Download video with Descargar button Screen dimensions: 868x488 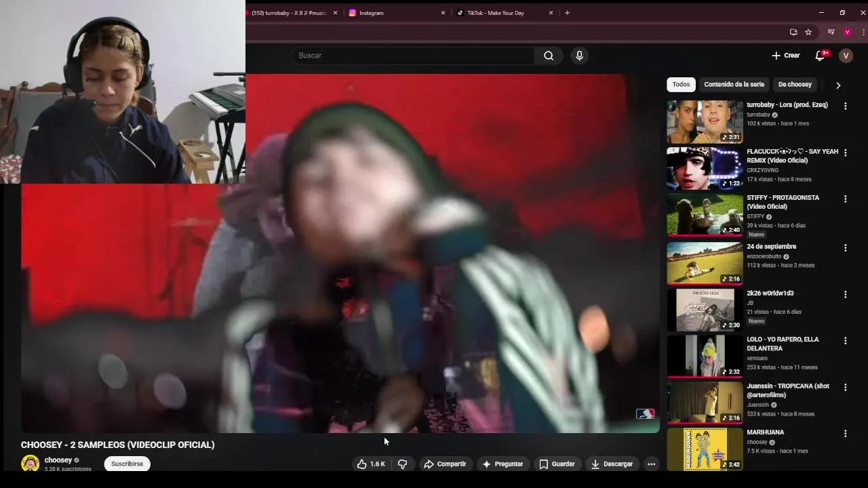click(x=612, y=464)
